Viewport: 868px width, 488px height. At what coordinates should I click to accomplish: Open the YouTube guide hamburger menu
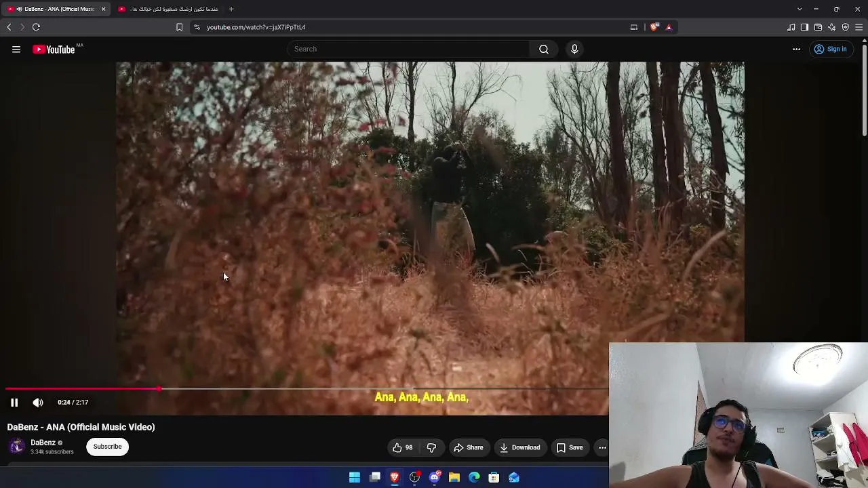coord(16,49)
